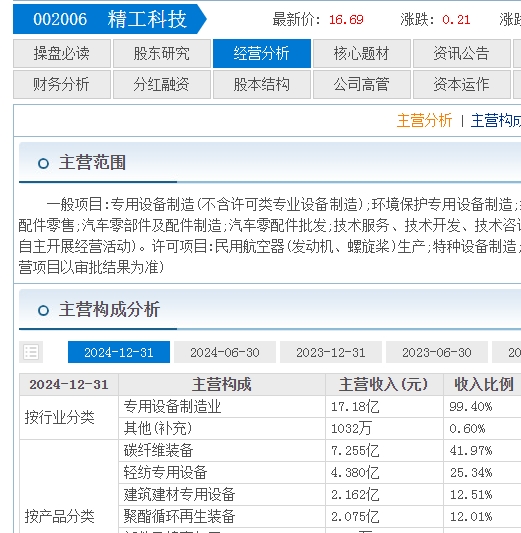Switch to 股本结构 tab
Image resolution: width=521 pixels, height=533 pixels.
262,84
